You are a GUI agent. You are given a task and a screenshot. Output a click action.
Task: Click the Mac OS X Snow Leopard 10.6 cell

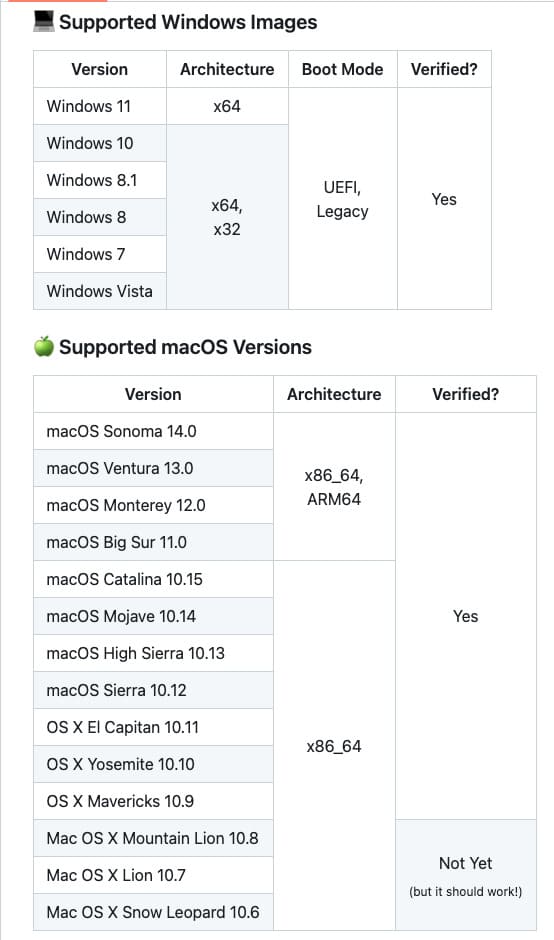pos(153,912)
